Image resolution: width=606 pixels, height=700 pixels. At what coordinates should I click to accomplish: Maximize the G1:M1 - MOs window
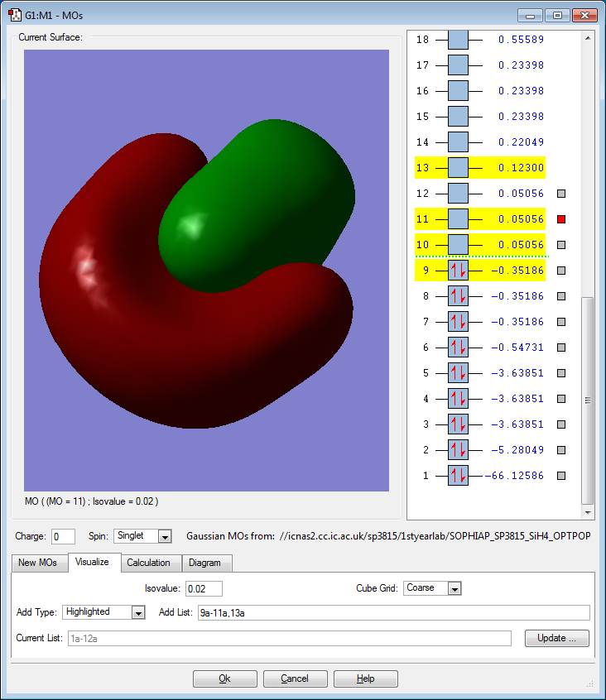557,16
